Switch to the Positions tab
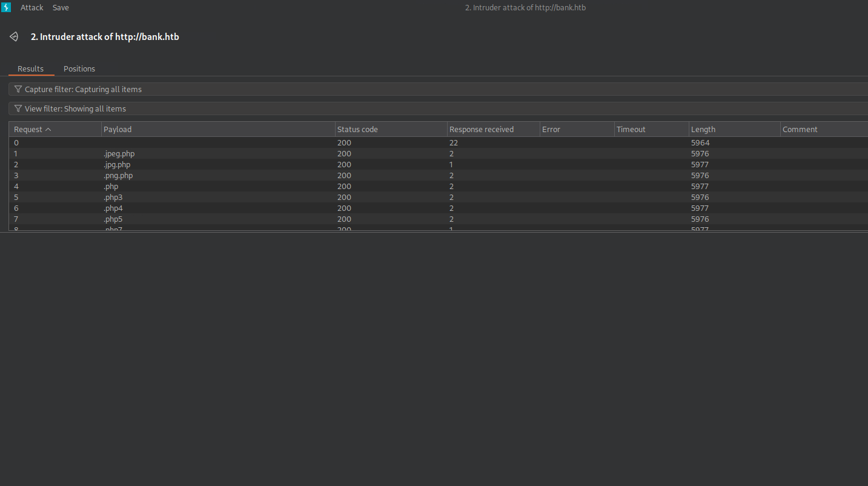 [79, 68]
